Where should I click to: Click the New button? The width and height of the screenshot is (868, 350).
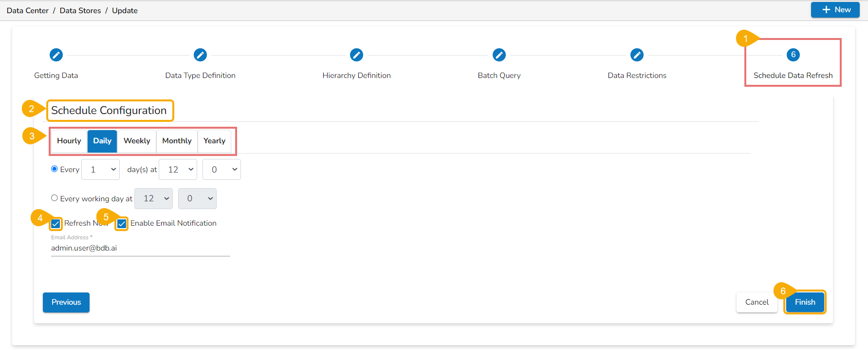coord(835,10)
